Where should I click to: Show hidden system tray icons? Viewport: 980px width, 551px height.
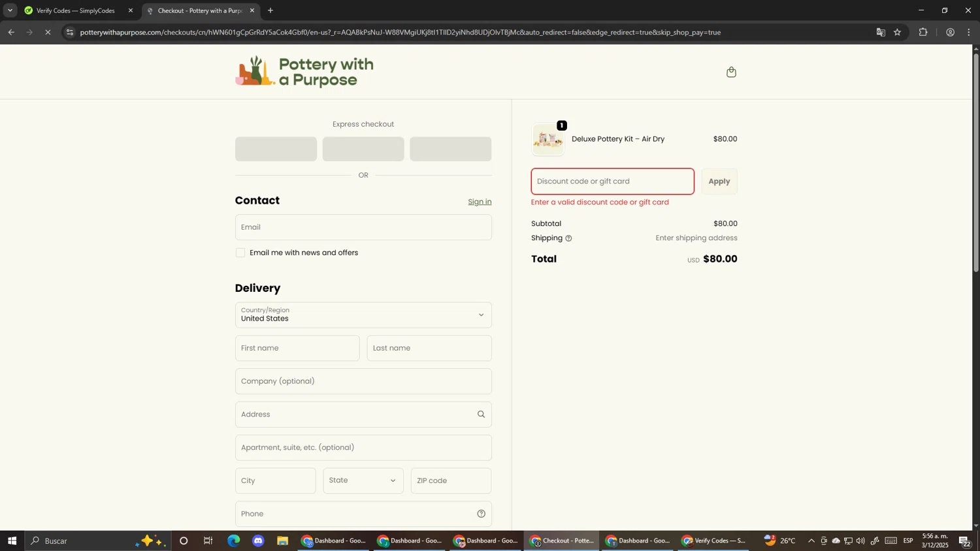coord(811,541)
